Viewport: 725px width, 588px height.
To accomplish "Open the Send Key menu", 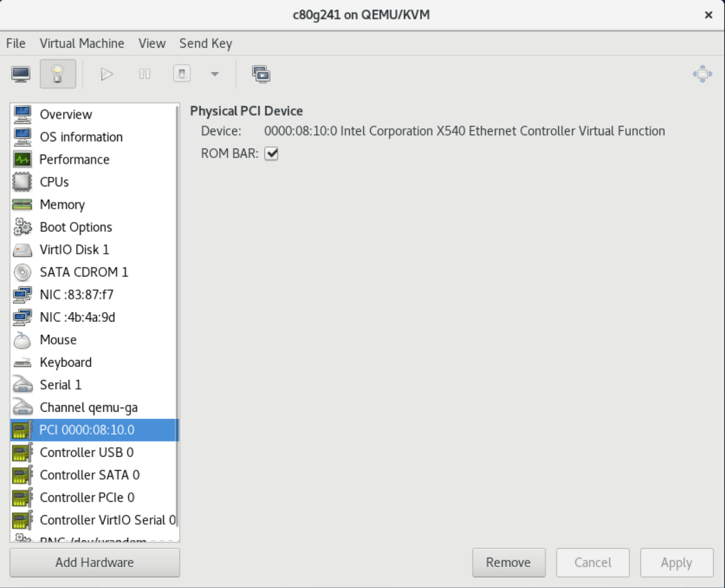I will coord(206,44).
